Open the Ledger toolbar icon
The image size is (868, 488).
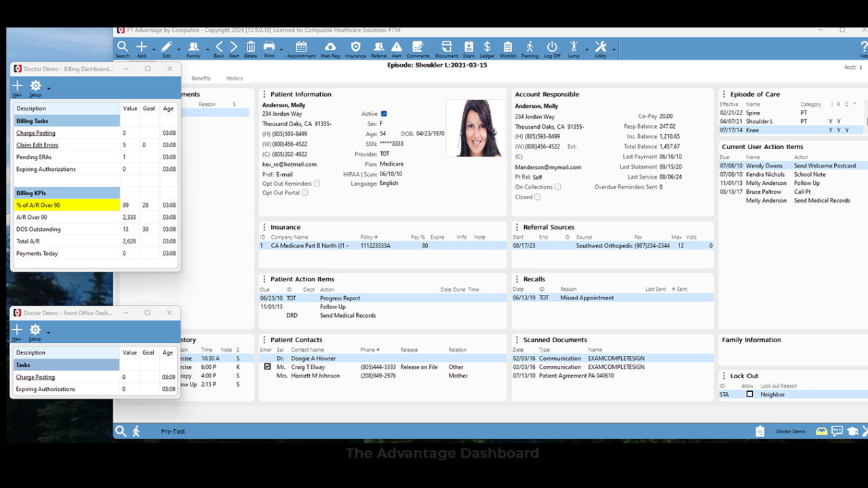point(487,48)
